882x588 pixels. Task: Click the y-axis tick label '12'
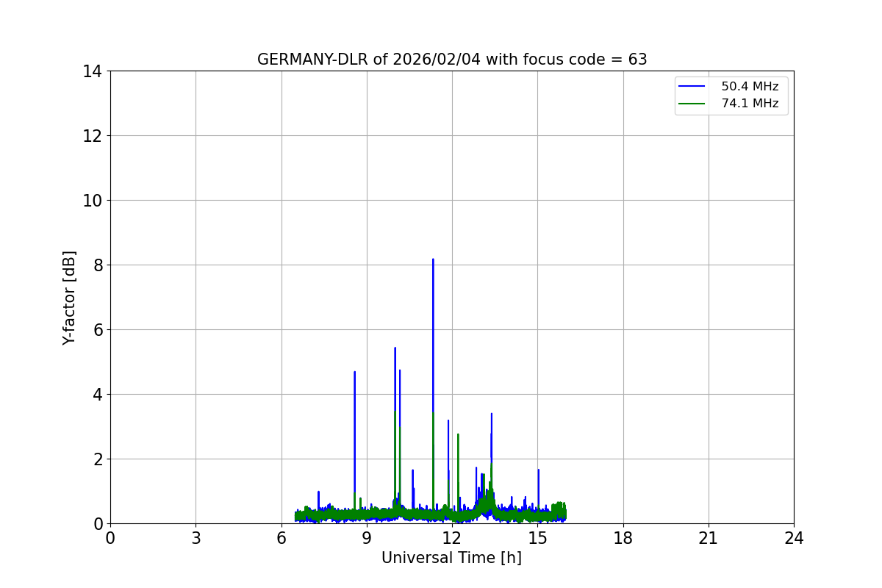point(93,136)
